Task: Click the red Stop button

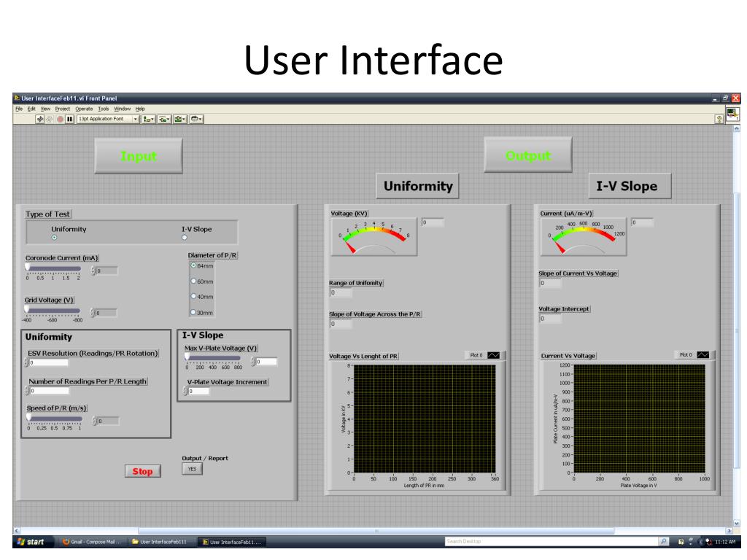Action: (143, 472)
